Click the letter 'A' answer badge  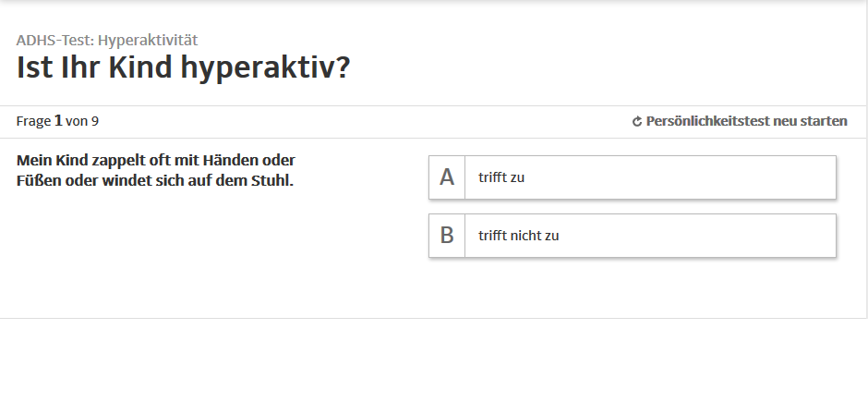[447, 177]
